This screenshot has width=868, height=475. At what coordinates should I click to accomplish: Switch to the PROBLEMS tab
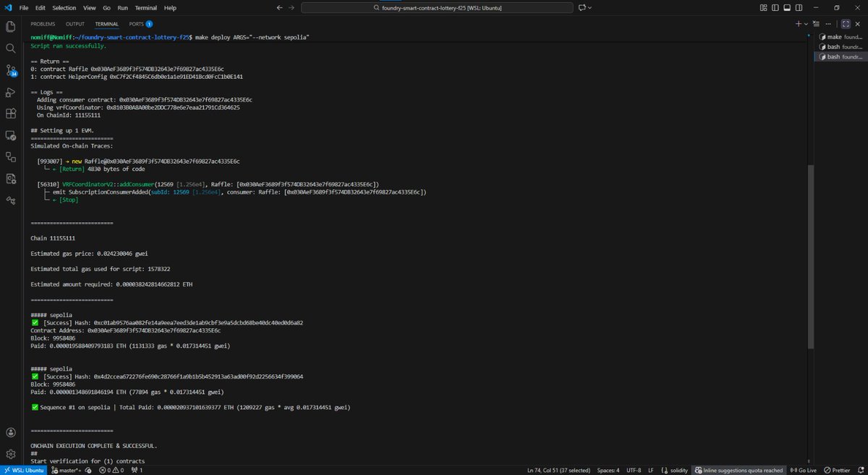(x=43, y=24)
